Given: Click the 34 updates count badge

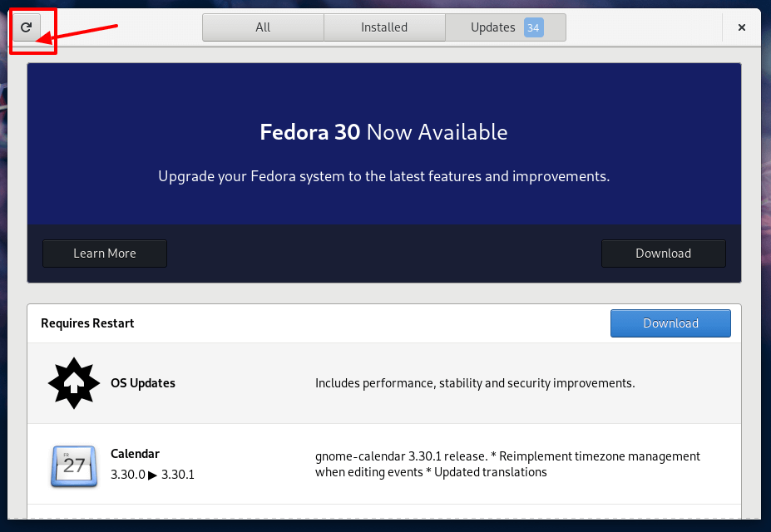Looking at the screenshot, I should point(533,27).
